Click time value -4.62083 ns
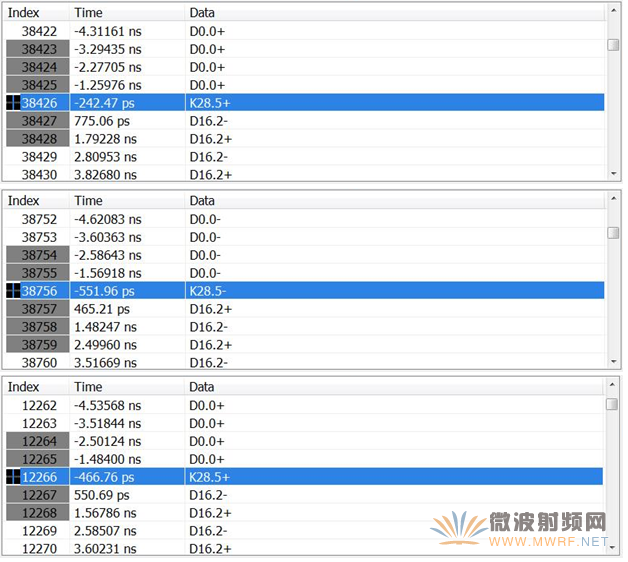628x562 pixels. 108,219
